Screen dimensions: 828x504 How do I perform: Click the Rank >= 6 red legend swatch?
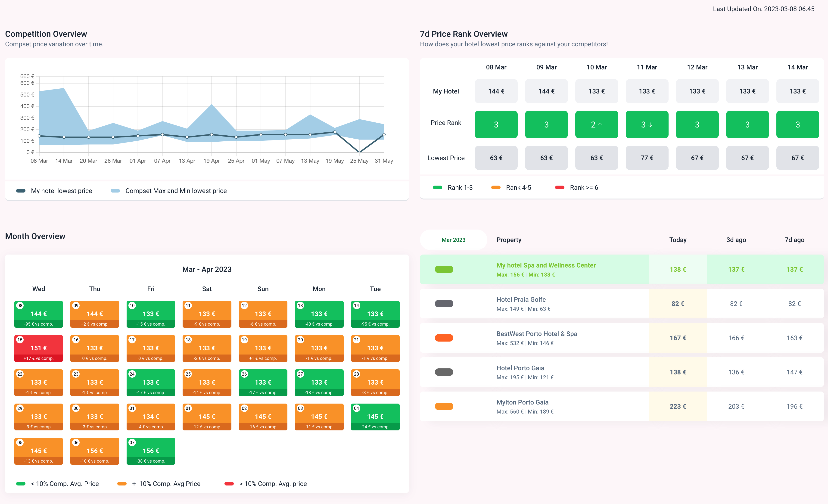pyautogui.click(x=560, y=187)
